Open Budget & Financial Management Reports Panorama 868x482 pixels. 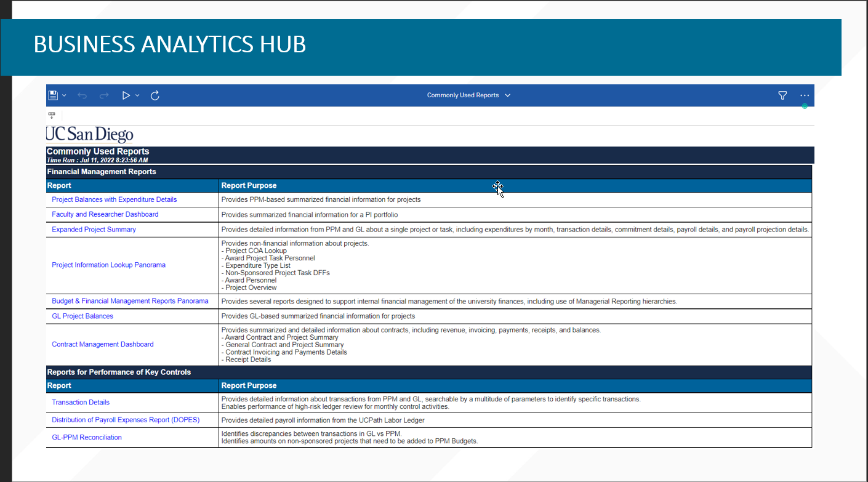click(x=130, y=301)
